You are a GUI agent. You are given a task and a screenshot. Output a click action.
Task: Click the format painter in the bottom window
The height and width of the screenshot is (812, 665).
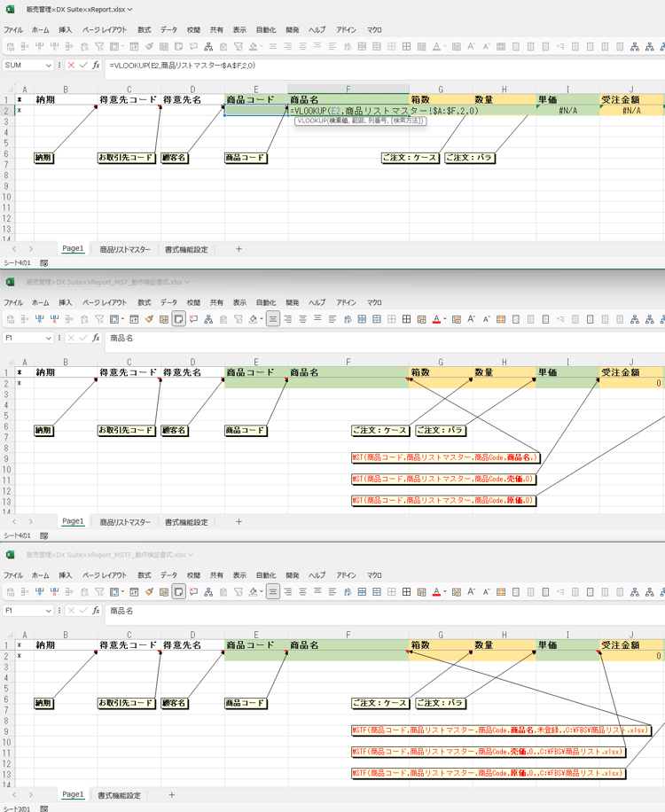click(149, 591)
